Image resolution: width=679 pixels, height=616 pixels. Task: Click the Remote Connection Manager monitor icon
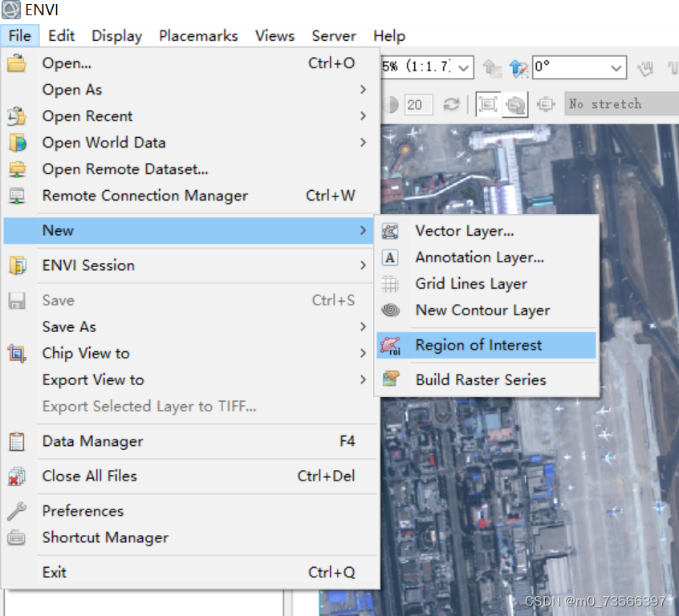[x=17, y=196]
